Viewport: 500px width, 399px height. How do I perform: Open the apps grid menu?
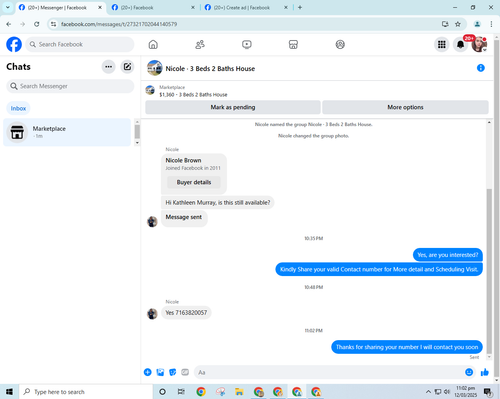(x=442, y=44)
